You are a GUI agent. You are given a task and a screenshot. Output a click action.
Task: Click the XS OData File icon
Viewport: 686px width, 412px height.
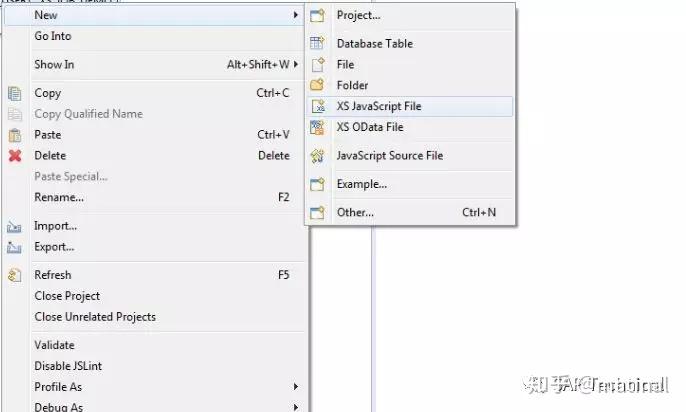[x=317, y=127]
